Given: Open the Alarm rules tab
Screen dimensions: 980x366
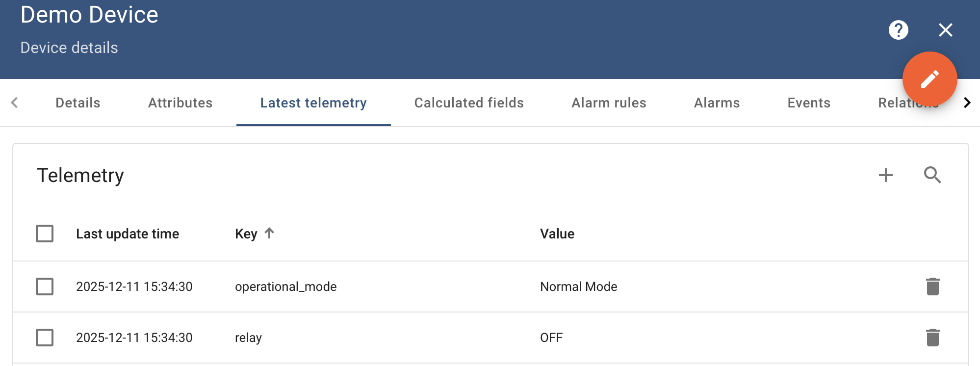Looking at the screenshot, I should point(608,103).
